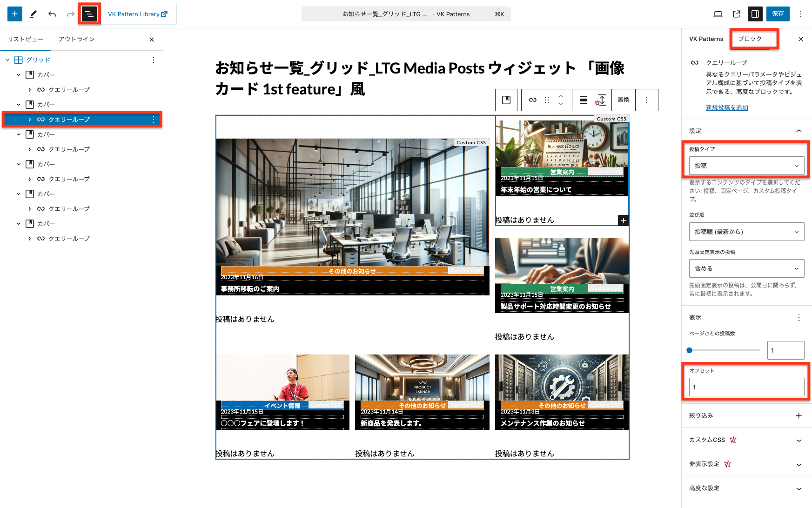Click the ページごとの投稿数 slider handle
812x508 pixels.
(690, 350)
